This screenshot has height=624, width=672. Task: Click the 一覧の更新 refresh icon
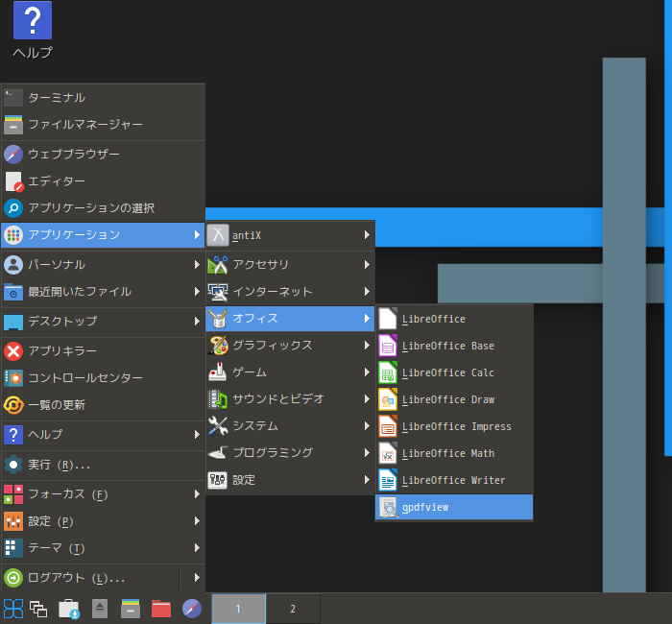click(x=13, y=405)
